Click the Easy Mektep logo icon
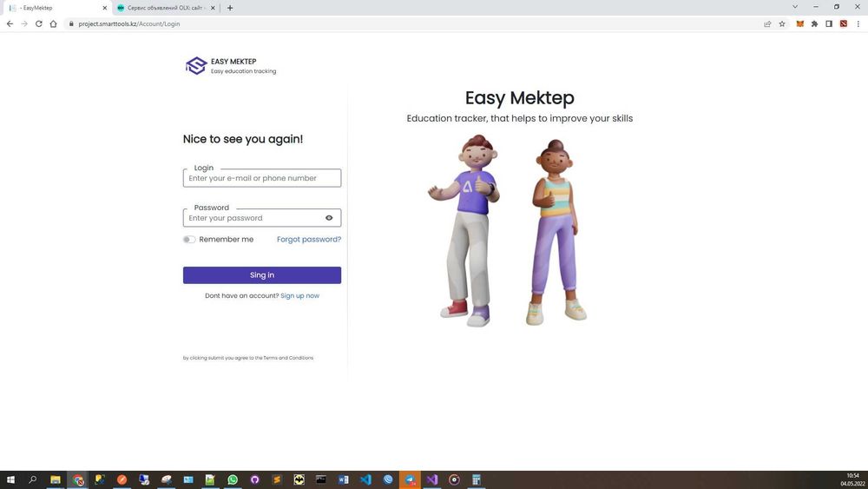Screen dimensions: 868x489 (196, 65)
